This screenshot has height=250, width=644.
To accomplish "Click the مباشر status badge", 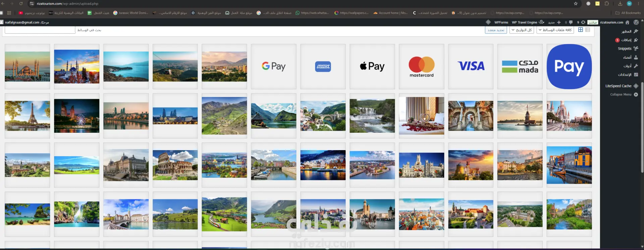I will [593, 22].
